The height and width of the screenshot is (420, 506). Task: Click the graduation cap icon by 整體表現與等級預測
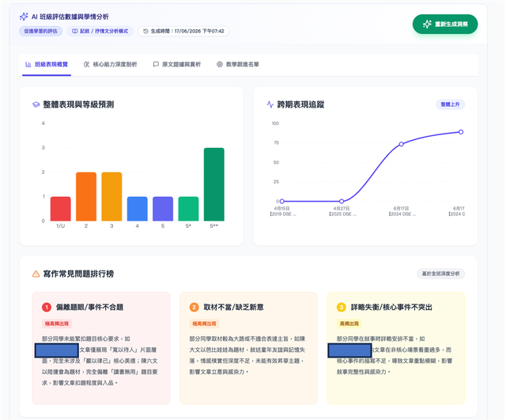click(36, 104)
